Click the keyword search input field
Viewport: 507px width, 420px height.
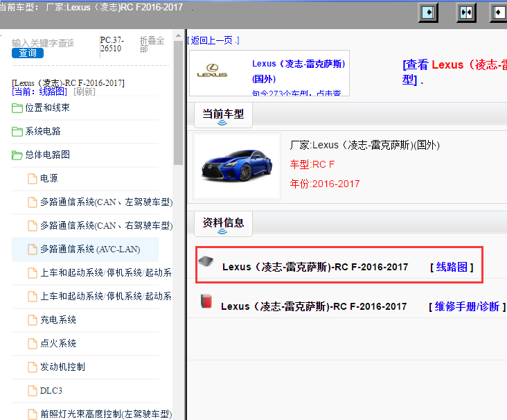click(x=43, y=43)
